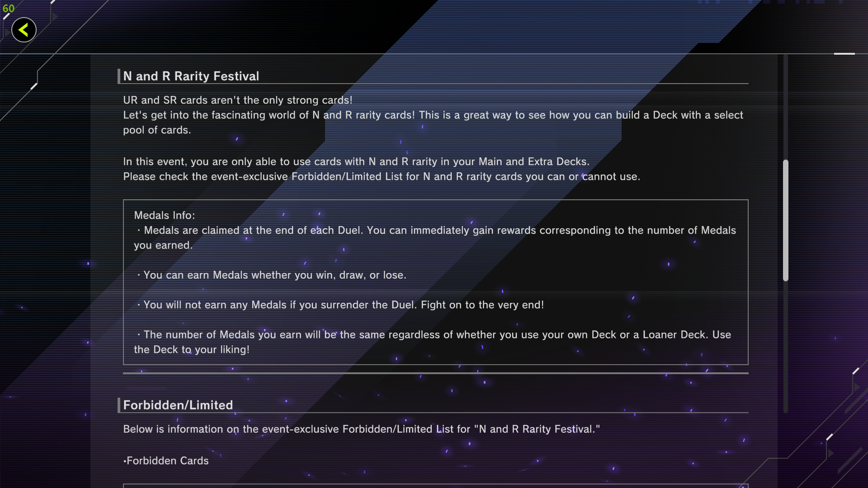Screen dimensions: 868x488
Task: Click the "Medals are claimed" bullet text
Action: click(x=439, y=230)
